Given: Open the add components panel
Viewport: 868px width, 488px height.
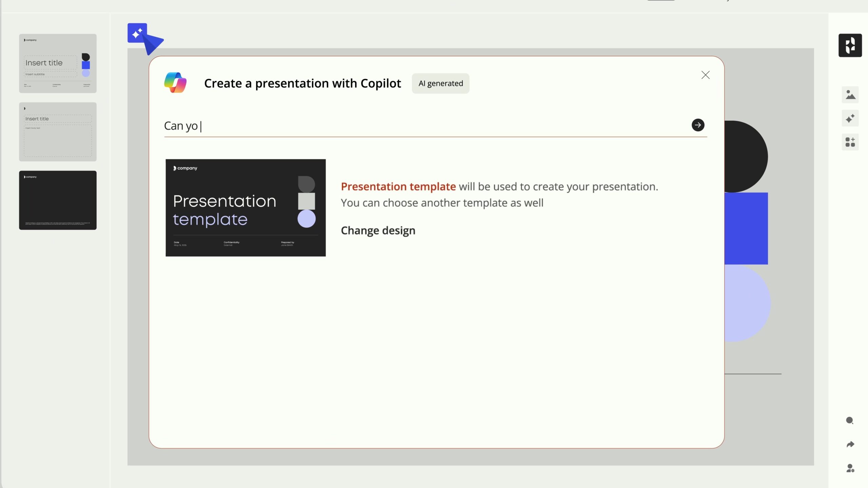Looking at the screenshot, I should (850, 142).
